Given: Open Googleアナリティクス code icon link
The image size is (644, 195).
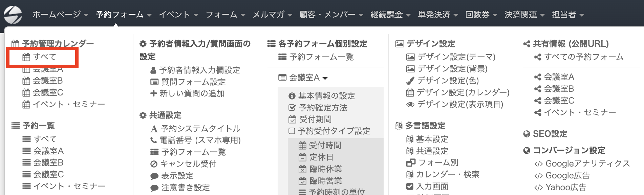Looking at the screenshot, I should pos(582,164).
